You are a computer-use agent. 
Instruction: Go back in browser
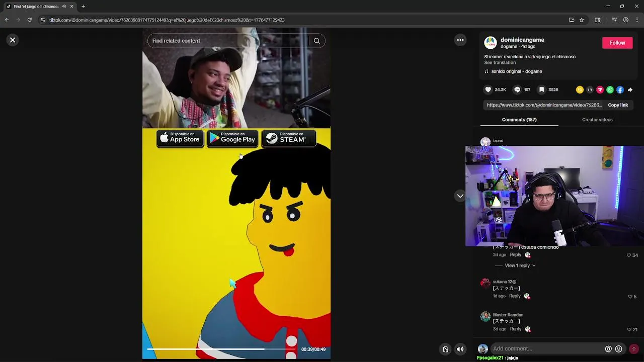(x=7, y=20)
